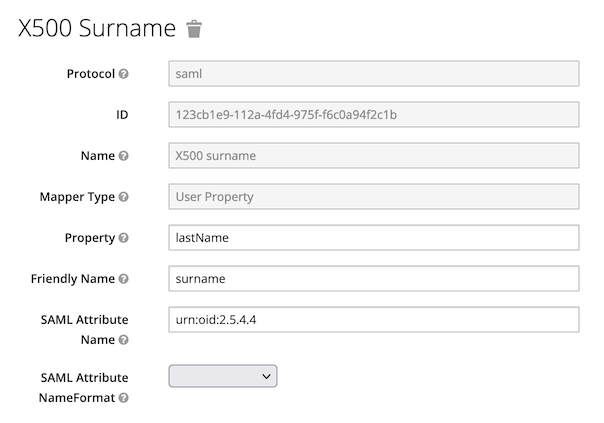The image size is (604, 423).
Task: Show help tooltip next to the Name label
Action: pos(123,156)
